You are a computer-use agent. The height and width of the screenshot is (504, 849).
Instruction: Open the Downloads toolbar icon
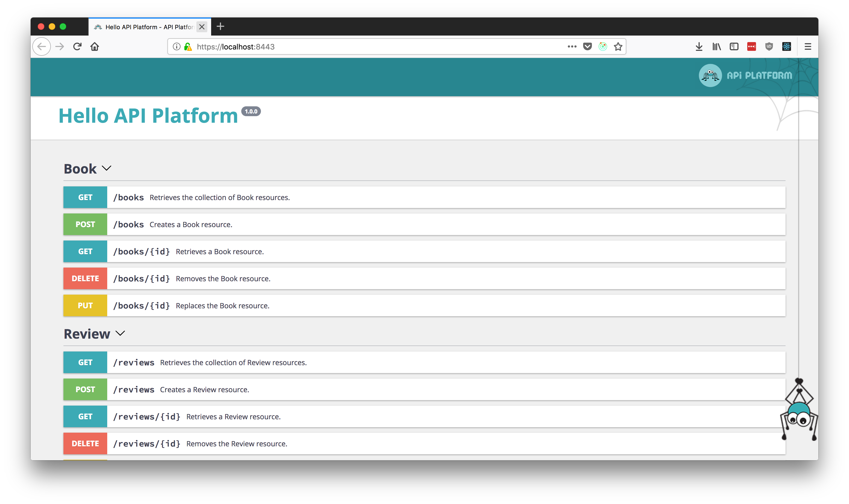pos(699,46)
